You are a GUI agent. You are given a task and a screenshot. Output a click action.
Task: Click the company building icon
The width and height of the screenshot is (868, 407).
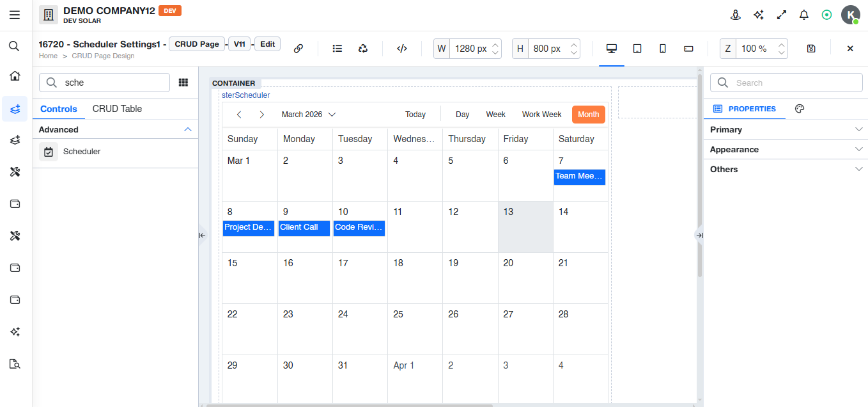tap(49, 15)
